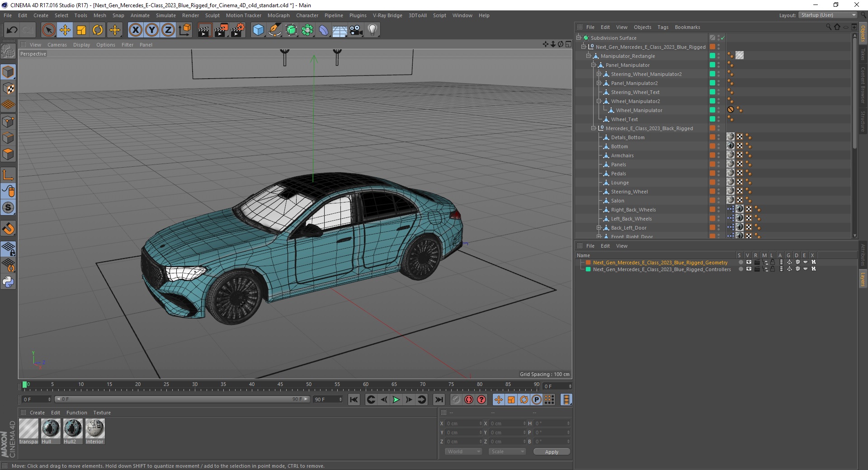
Task: Add a Cube primitive object
Action: (x=258, y=30)
